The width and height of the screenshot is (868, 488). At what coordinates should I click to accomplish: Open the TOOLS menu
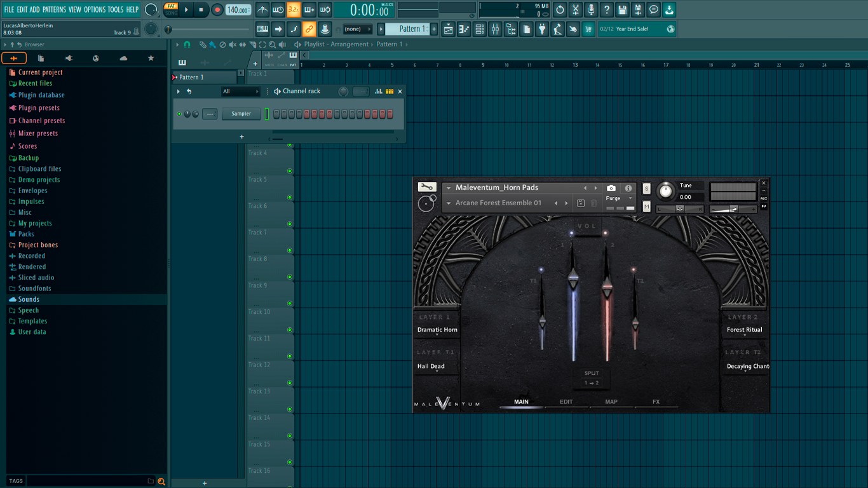(116, 10)
